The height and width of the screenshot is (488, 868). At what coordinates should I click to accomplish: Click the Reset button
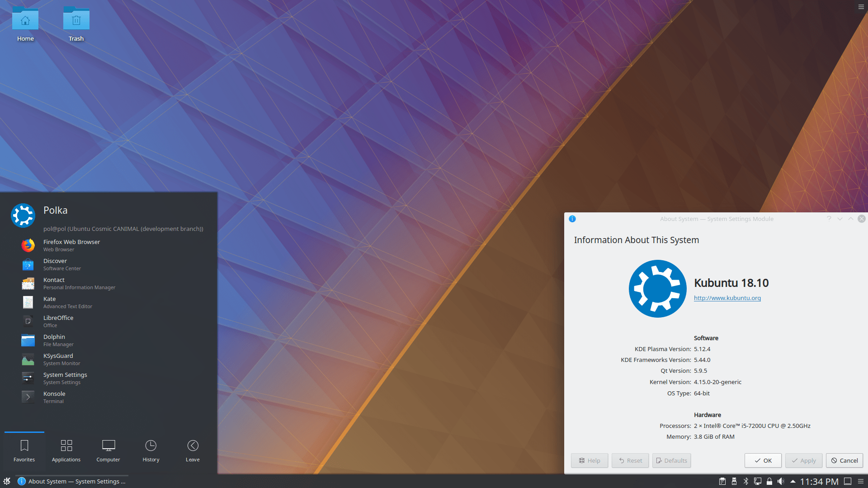point(630,460)
